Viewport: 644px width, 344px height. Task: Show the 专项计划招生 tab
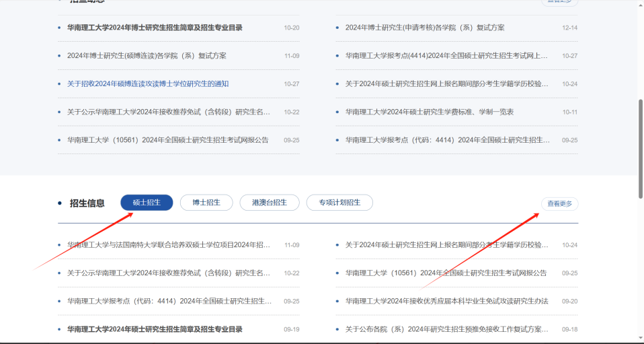tap(339, 203)
